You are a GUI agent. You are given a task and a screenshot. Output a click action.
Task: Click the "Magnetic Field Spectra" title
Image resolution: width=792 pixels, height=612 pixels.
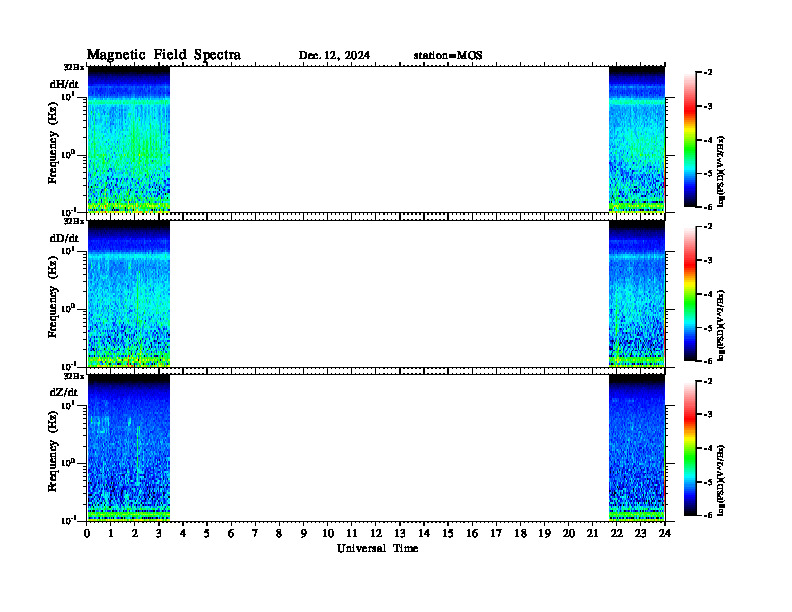tap(164, 55)
